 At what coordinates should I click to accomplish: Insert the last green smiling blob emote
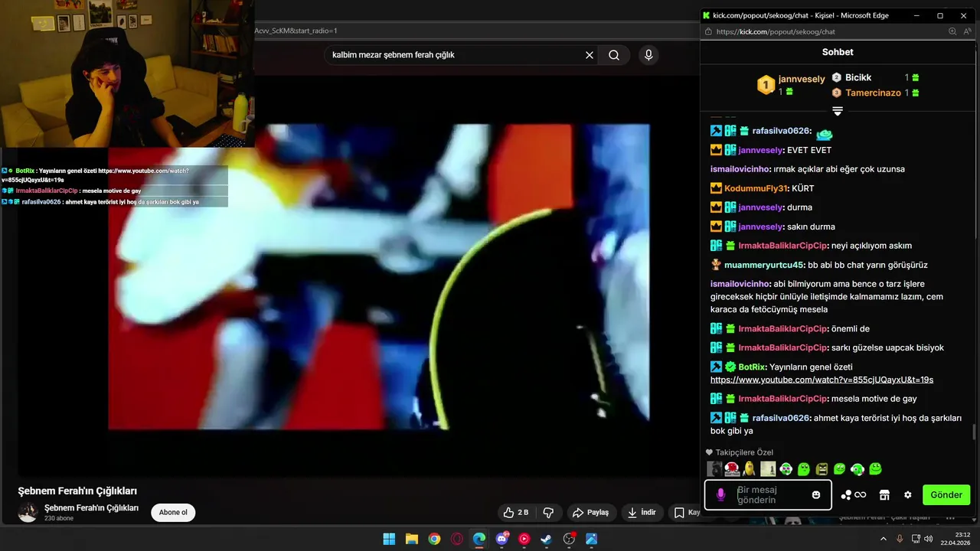point(876,469)
